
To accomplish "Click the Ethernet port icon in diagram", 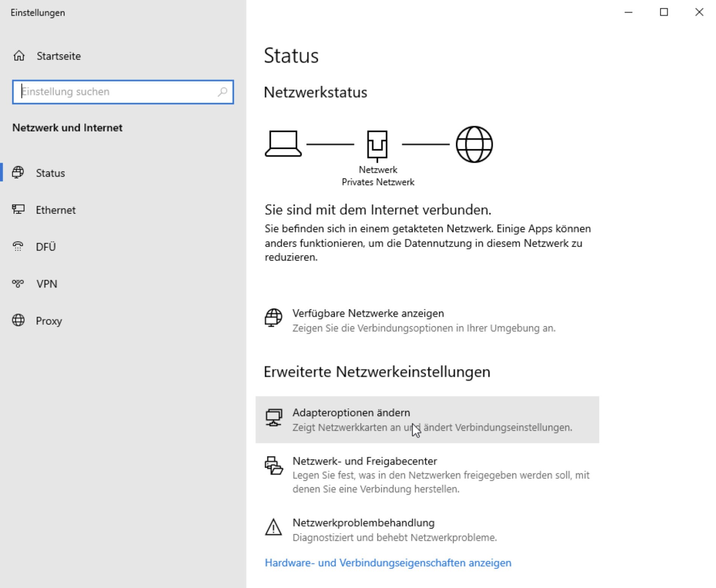I will (377, 146).
